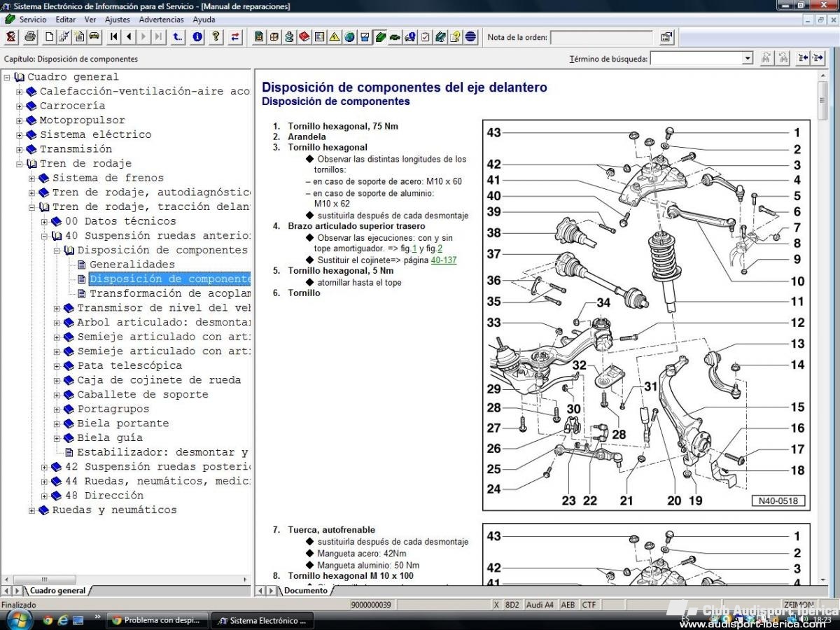Expand the Motopropulsor tree node

pyautogui.click(x=20, y=120)
